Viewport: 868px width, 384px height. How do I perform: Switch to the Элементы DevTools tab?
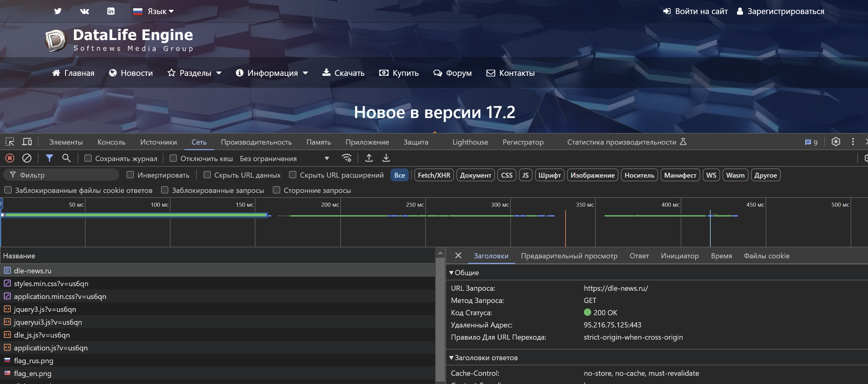(66, 142)
